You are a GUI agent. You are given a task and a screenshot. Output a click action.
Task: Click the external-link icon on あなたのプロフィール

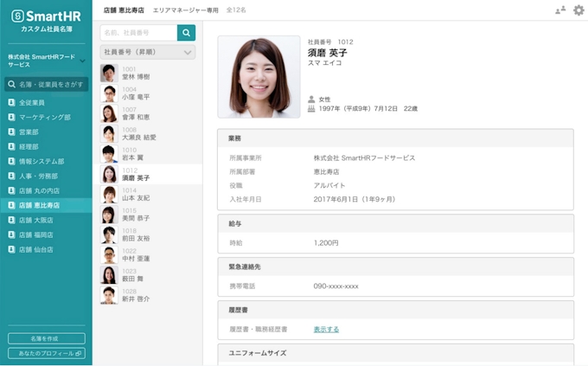(79, 353)
